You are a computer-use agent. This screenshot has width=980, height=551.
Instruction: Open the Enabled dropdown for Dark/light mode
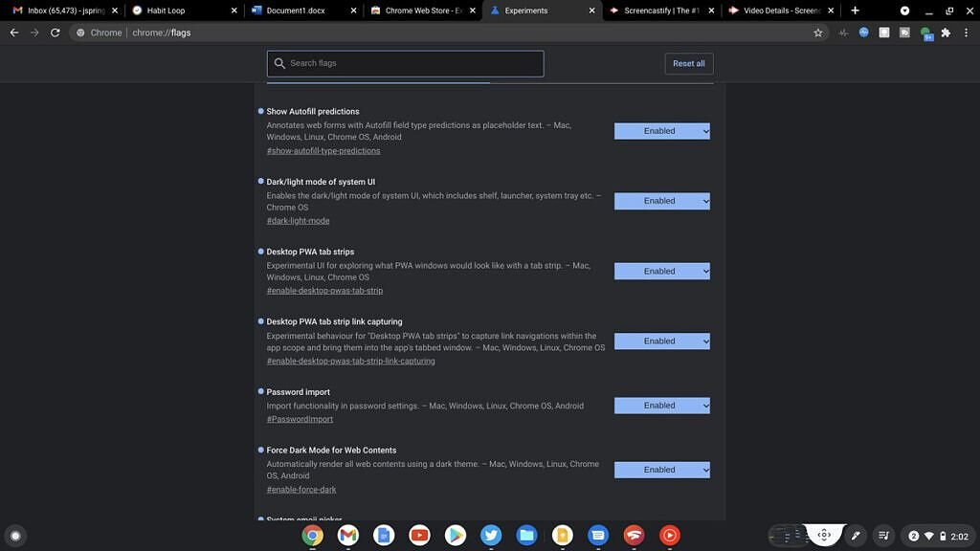[661, 201]
